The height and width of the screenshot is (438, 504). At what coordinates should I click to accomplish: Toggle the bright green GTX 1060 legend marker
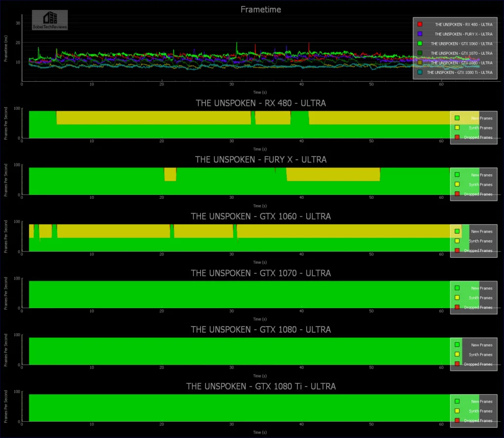pos(419,44)
